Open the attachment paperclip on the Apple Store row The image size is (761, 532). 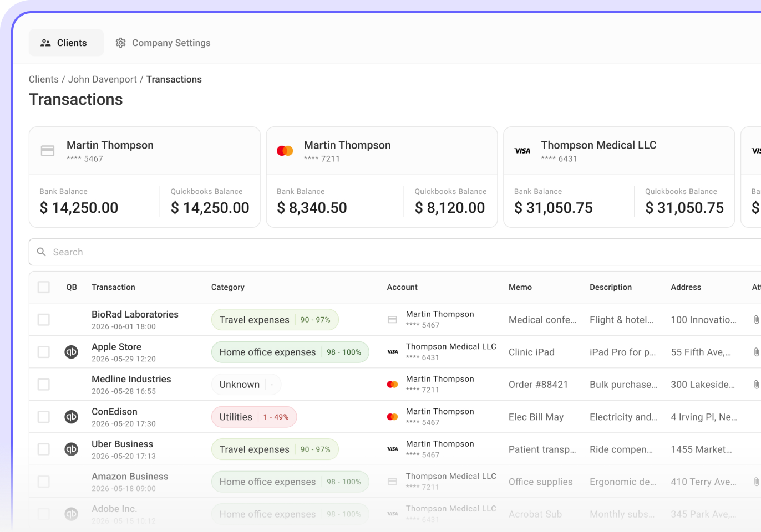tap(756, 352)
